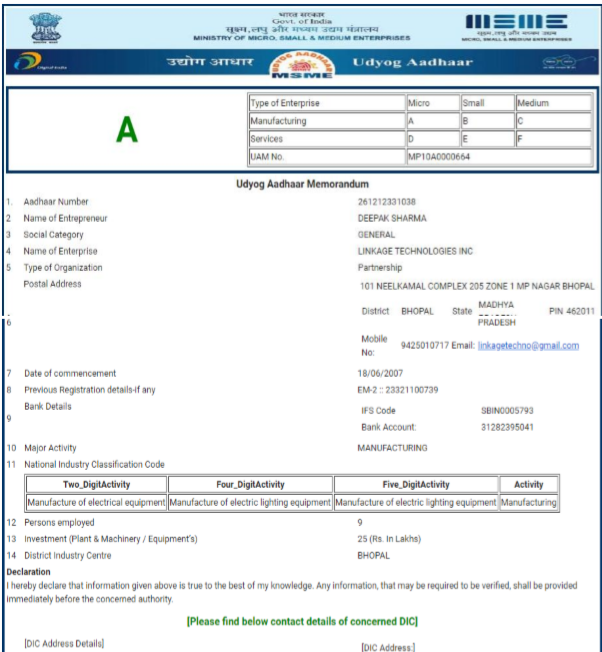
Task: Click cell F in Services row
Action: (x=554, y=139)
